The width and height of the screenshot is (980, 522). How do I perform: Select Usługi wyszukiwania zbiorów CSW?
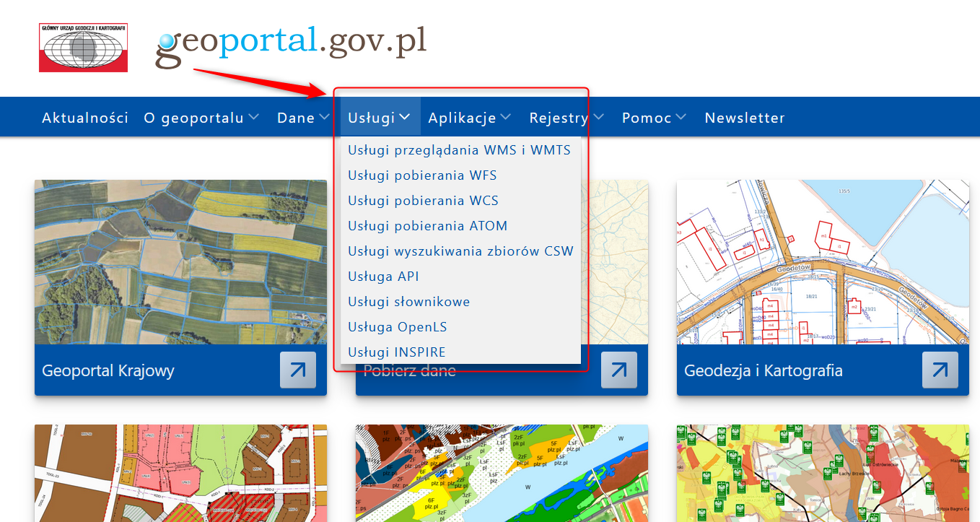tap(460, 251)
